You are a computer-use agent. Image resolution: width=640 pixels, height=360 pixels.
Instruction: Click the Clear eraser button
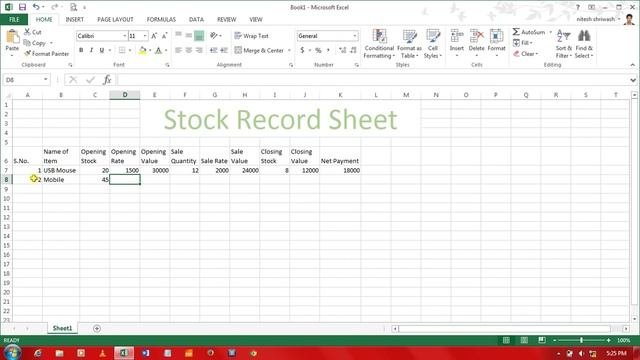(526, 54)
